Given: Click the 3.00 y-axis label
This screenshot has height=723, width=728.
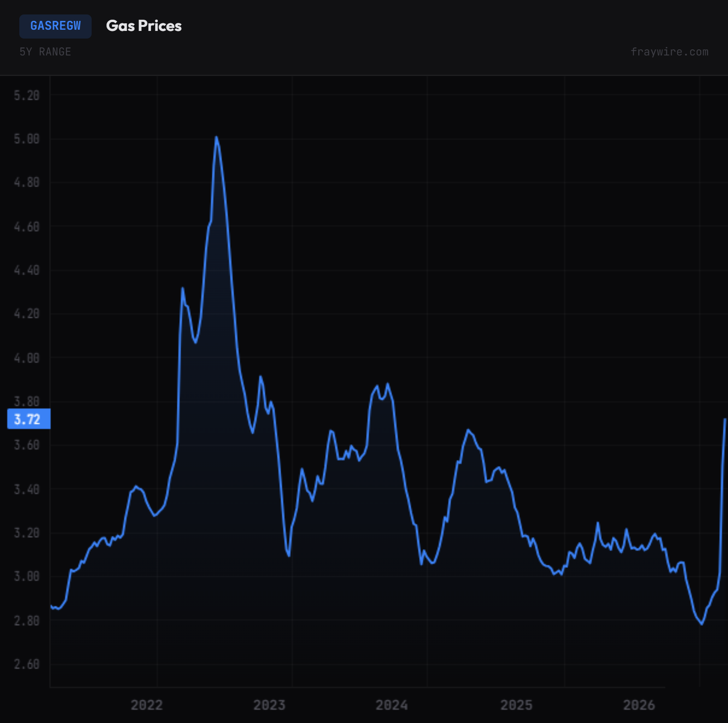Looking at the screenshot, I should coord(27,576).
